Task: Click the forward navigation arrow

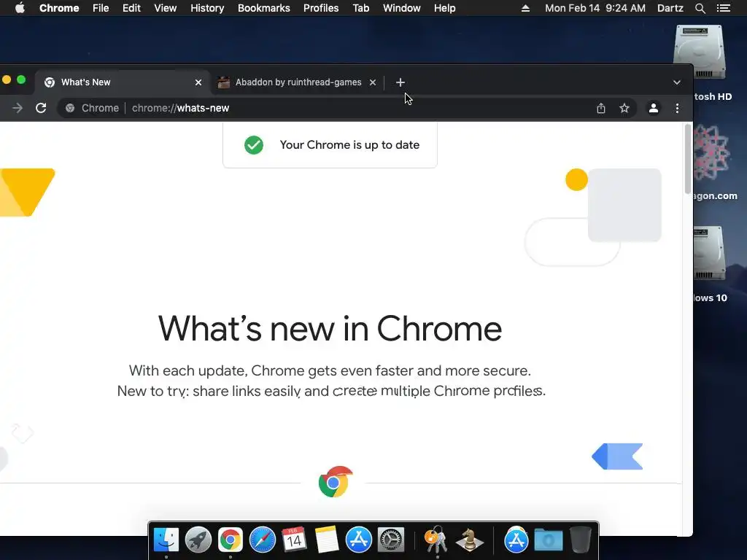Action: pyautogui.click(x=18, y=108)
